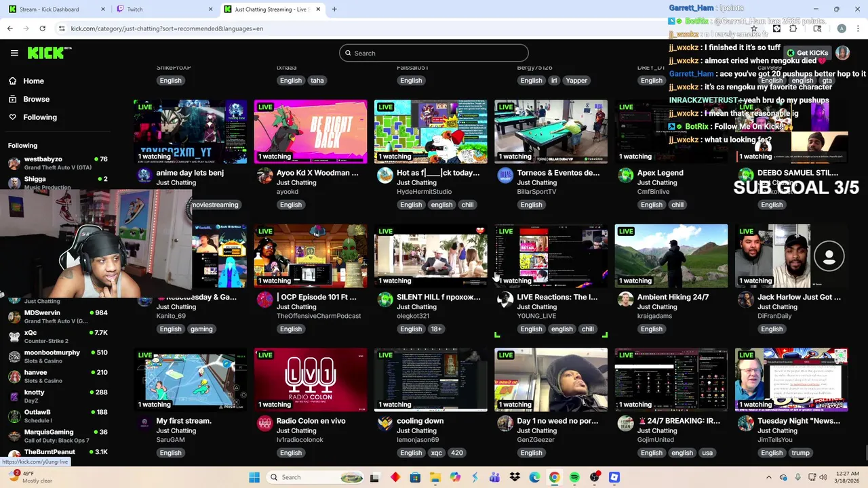
Task: Open the Day 1 no weed stream thumbnail
Action: (x=551, y=380)
